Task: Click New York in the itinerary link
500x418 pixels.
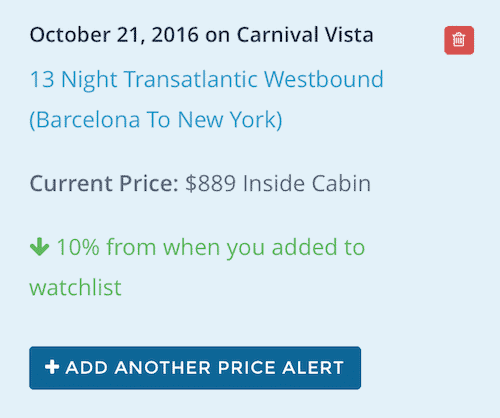Action: click(x=230, y=120)
